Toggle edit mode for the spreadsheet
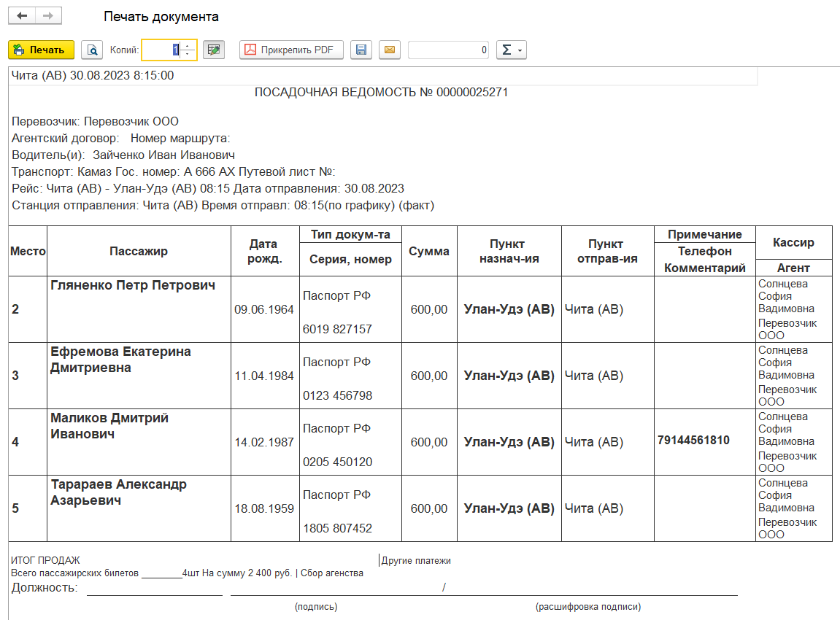 tap(214, 50)
